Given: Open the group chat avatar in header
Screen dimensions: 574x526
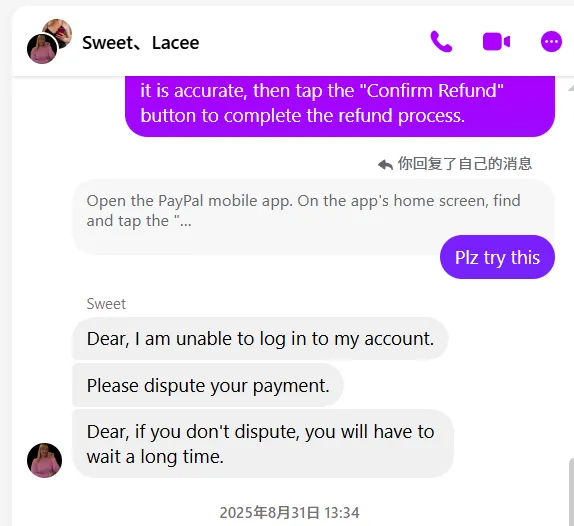Looking at the screenshot, I should 49,41.
